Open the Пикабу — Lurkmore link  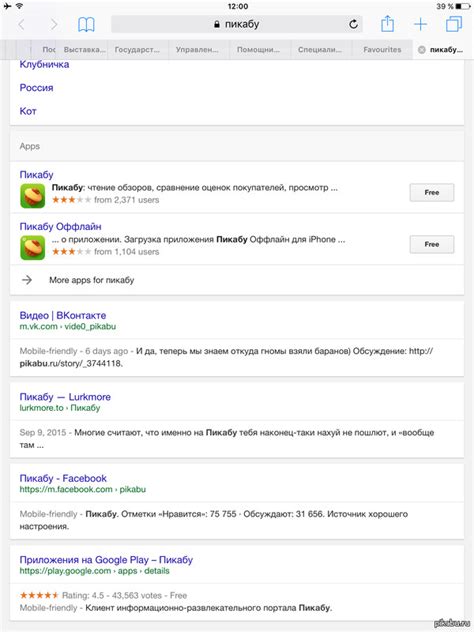pyautogui.click(x=65, y=397)
